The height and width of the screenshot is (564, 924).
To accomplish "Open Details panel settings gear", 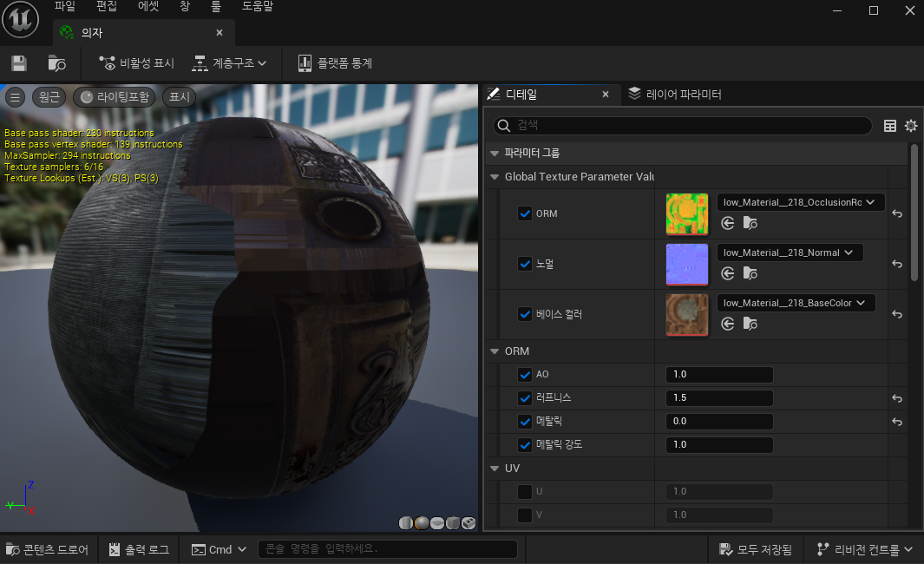I will 910,126.
